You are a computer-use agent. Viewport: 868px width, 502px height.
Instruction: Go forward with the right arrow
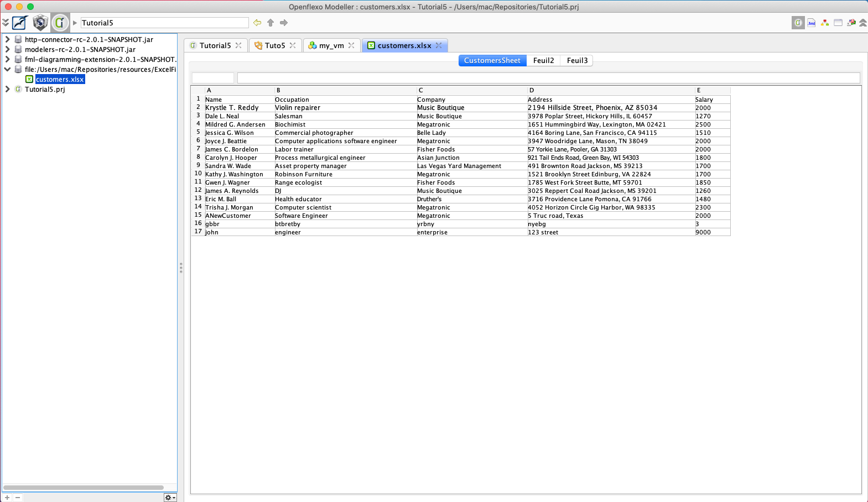point(284,23)
